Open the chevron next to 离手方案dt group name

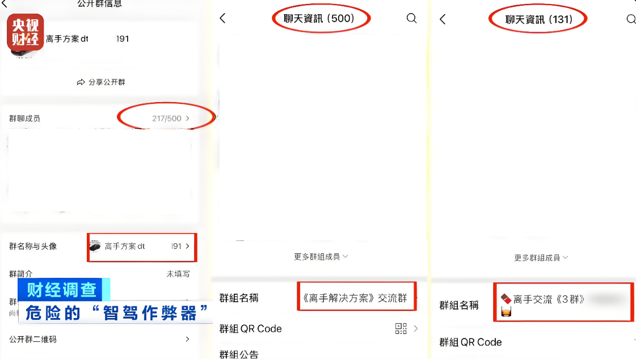coord(187,246)
